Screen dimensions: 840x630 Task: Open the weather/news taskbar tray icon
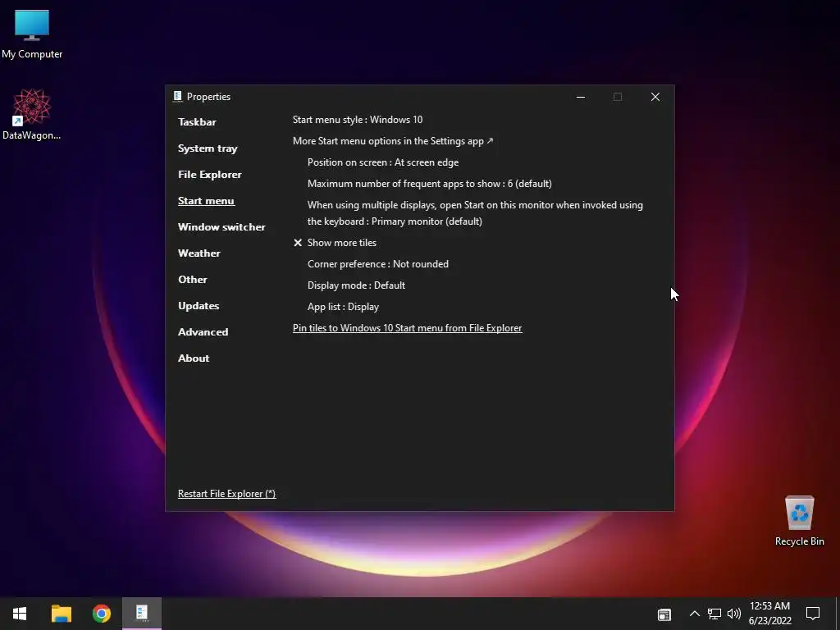tap(664, 614)
